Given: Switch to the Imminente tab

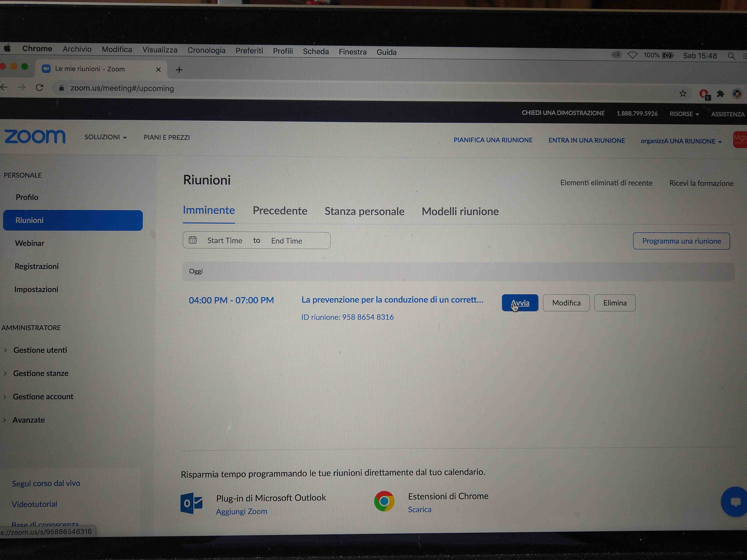Looking at the screenshot, I should coord(209,210).
